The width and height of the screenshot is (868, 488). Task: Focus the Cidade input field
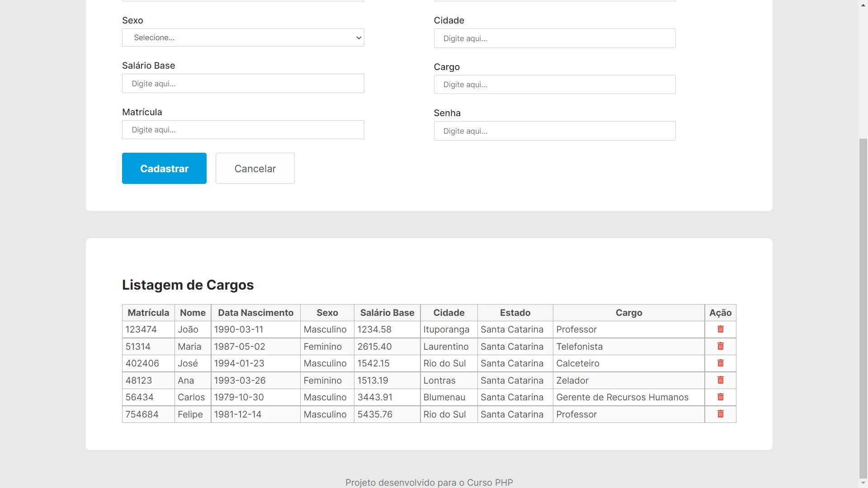click(555, 38)
